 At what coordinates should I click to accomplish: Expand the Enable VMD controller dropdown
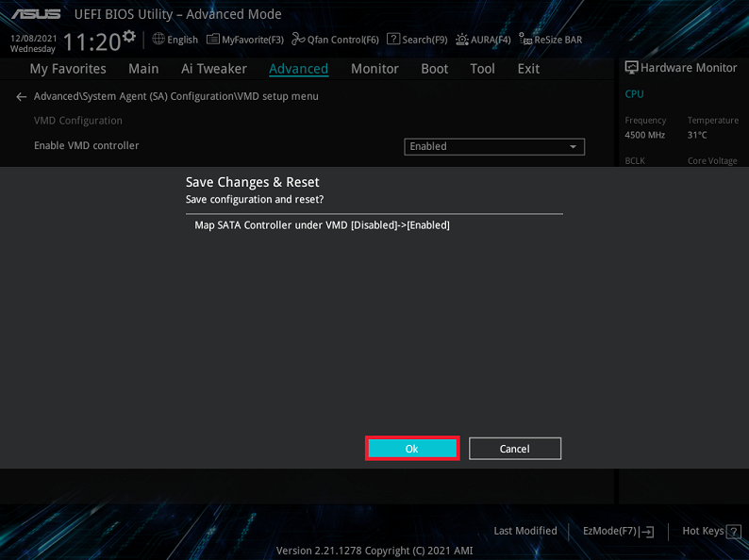494,146
